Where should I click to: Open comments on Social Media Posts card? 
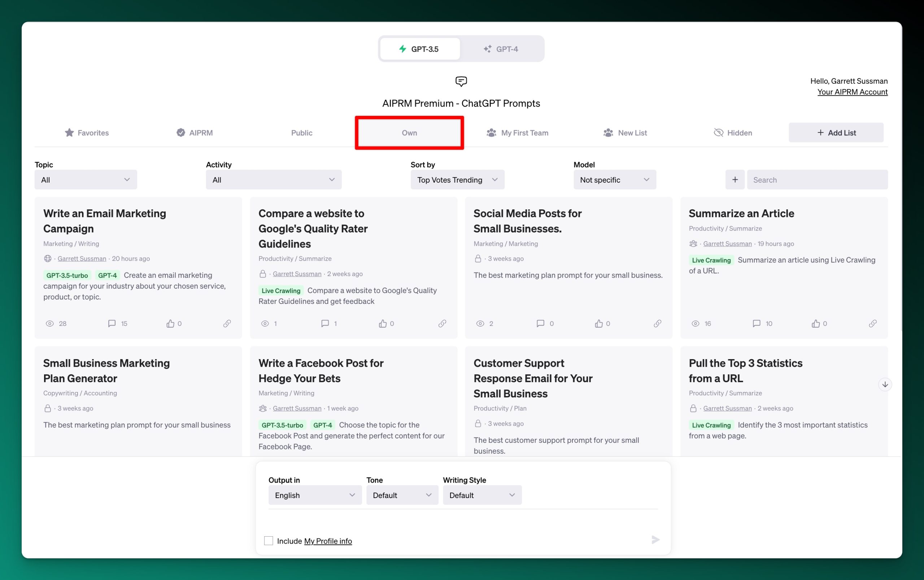(540, 323)
